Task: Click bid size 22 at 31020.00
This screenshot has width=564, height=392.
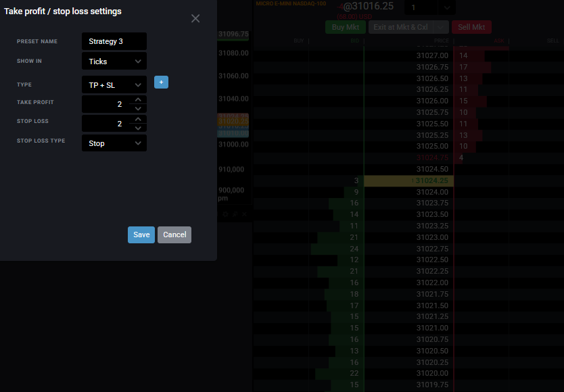Action: (354, 373)
